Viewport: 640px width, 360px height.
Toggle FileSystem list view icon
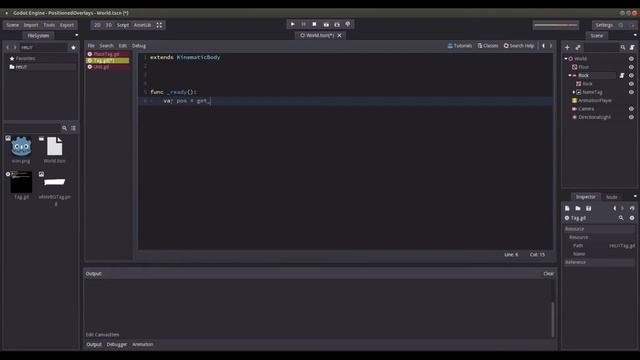point(73,128)
